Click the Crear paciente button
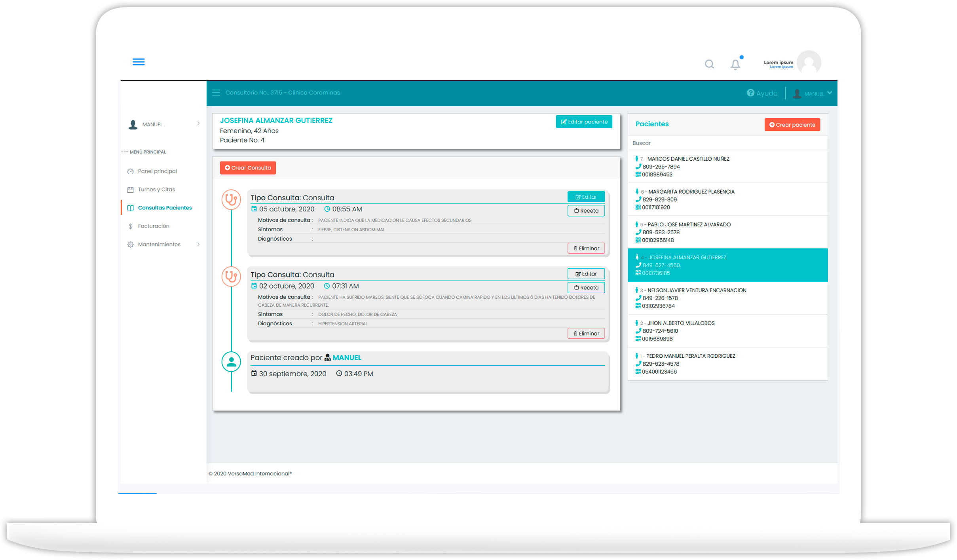The image size is (957, 560). coord(792,125)
